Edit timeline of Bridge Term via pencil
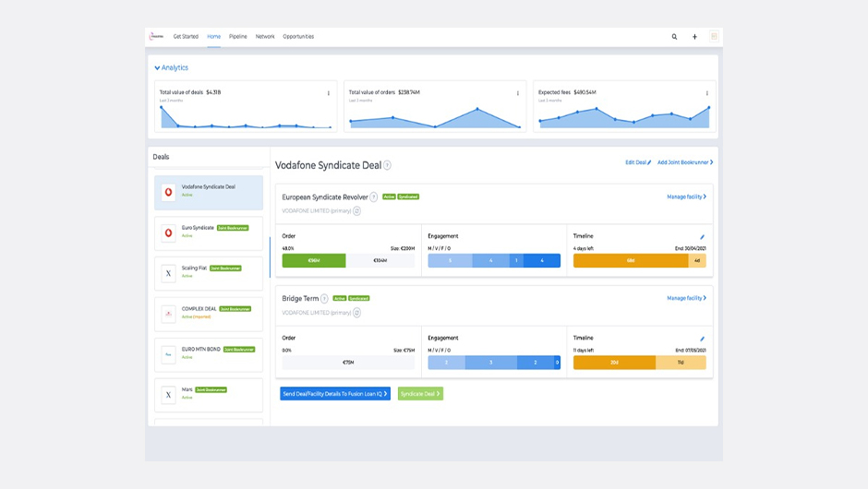The height and width of the screenshot is (489, 868). coord(702,339)
